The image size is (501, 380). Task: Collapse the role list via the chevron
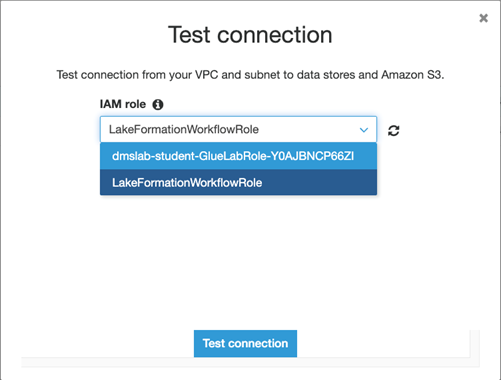click(x=364, y=130)
